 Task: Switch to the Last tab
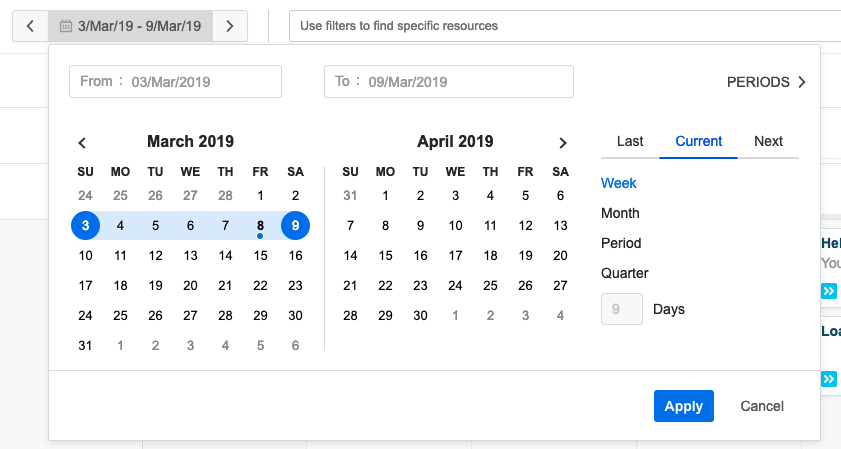pyautogui.click(x=630, y=141)
